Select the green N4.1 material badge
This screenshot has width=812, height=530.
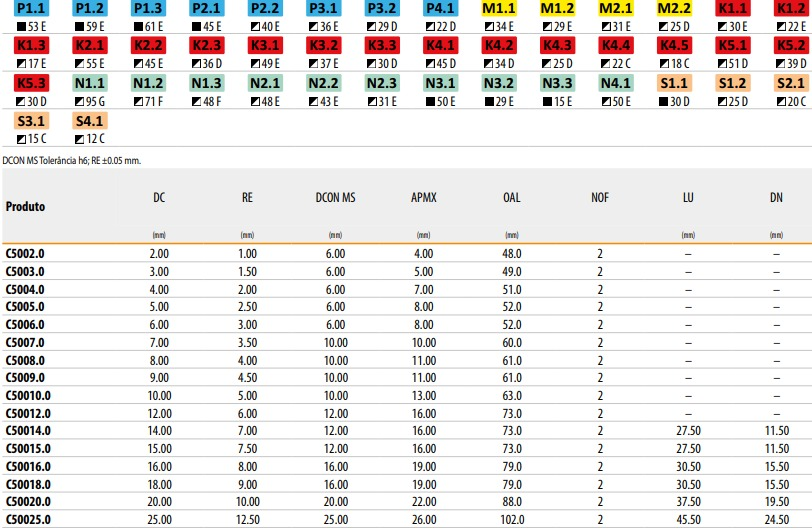click(615, 84)
